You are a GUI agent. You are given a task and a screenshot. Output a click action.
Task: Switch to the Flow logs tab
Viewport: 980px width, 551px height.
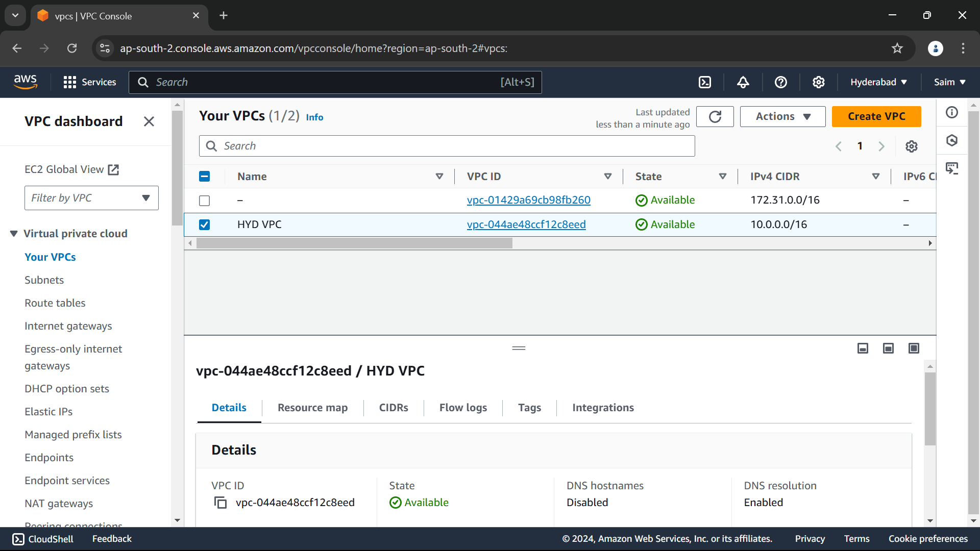tap(463, 408)
